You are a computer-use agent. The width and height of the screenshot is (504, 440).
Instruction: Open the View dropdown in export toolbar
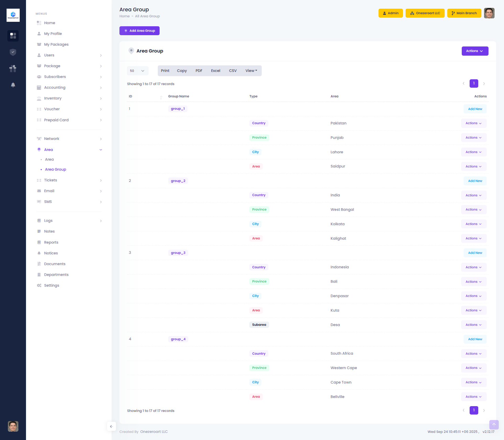(251, 71)
